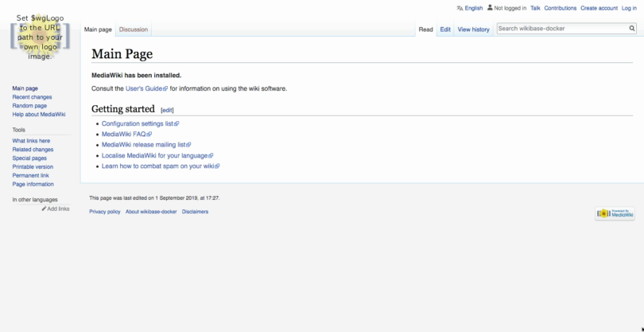
Task: Open Permanent link in sidebar
Action: (30, 175)
